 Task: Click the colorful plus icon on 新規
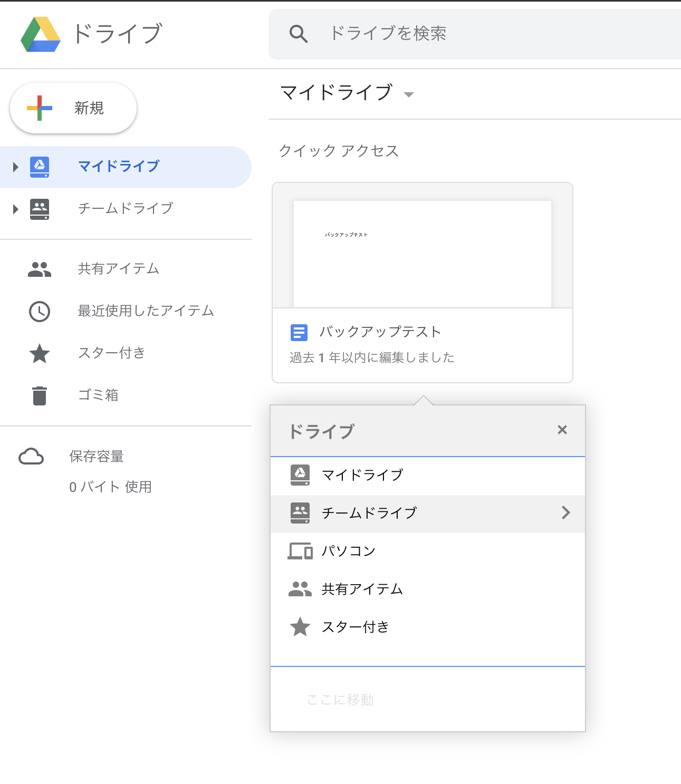[40, 108]
